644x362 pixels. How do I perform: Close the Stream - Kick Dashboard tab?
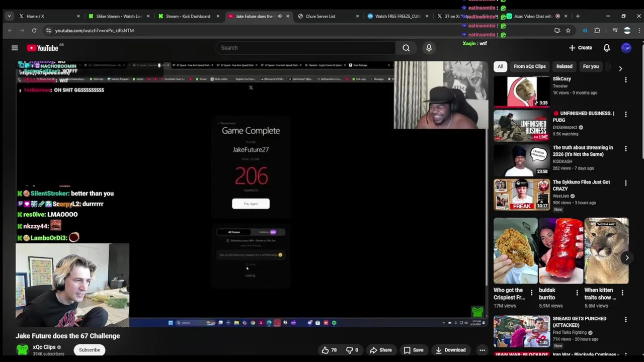click(217, 16)
